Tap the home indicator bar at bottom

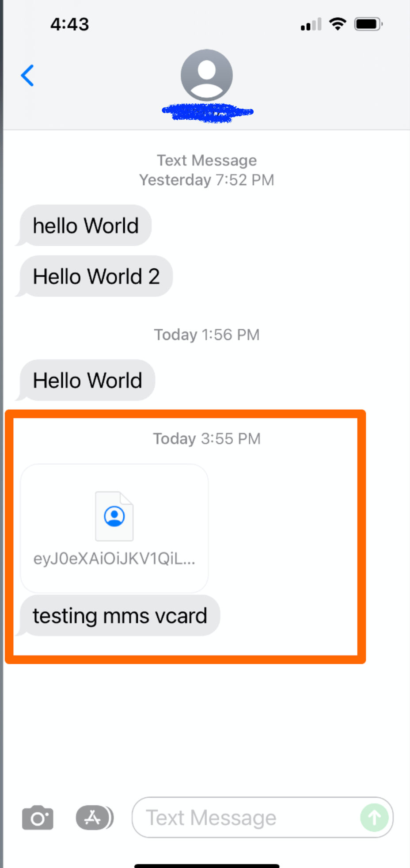point(207,866)
